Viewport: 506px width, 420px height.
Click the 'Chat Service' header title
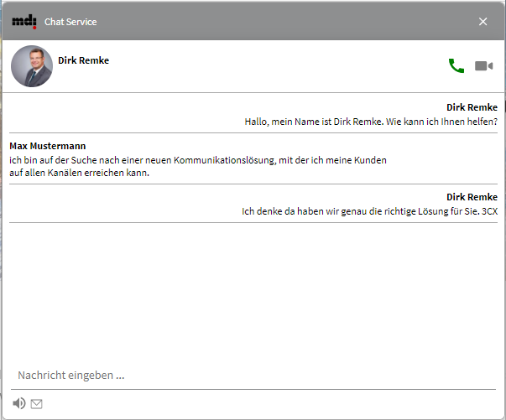coord(70,22)
